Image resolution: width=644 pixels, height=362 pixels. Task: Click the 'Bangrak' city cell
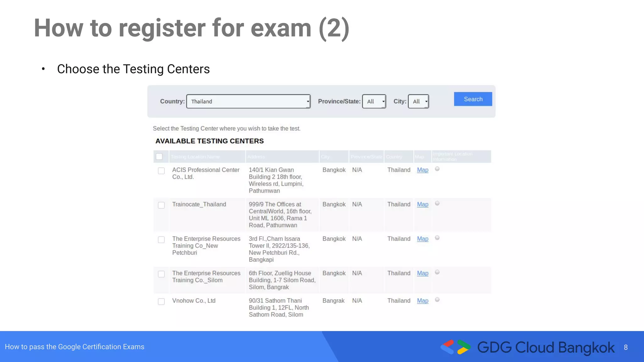click(333, 301)
